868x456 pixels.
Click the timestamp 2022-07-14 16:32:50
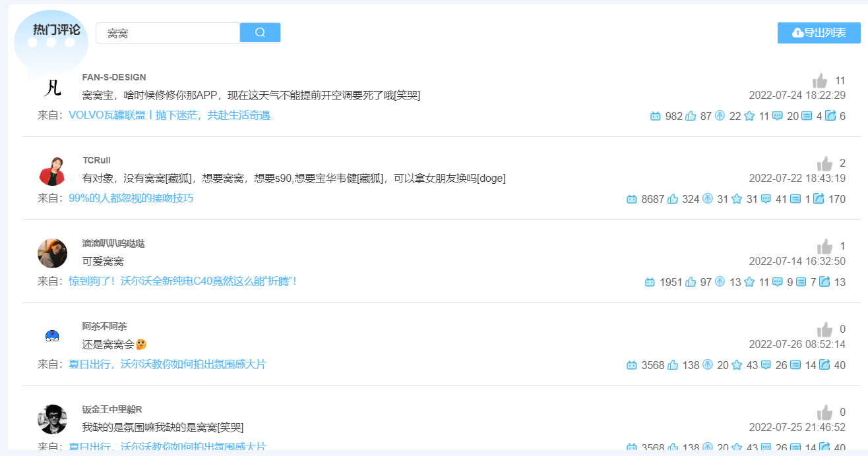797,262
